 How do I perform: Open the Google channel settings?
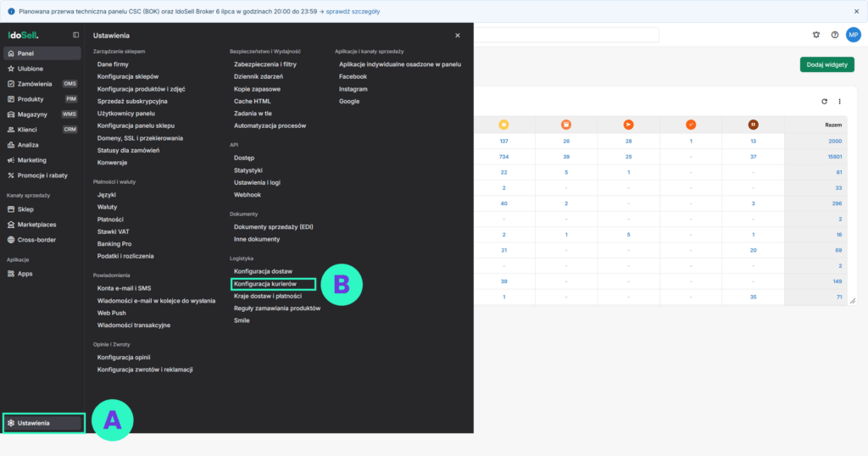coord(349,101)
